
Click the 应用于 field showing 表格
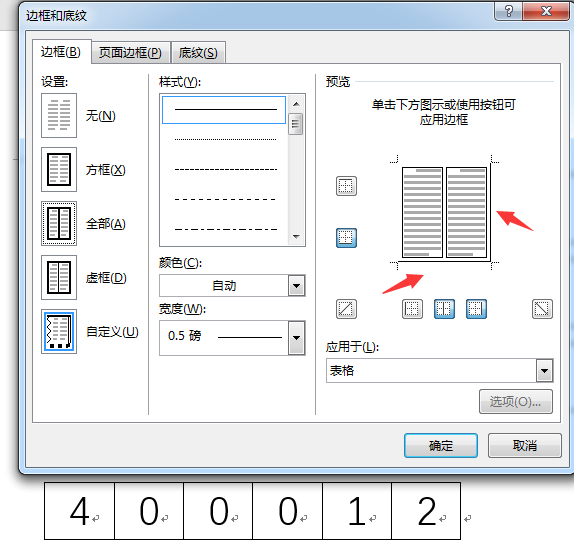coord(439,371)
